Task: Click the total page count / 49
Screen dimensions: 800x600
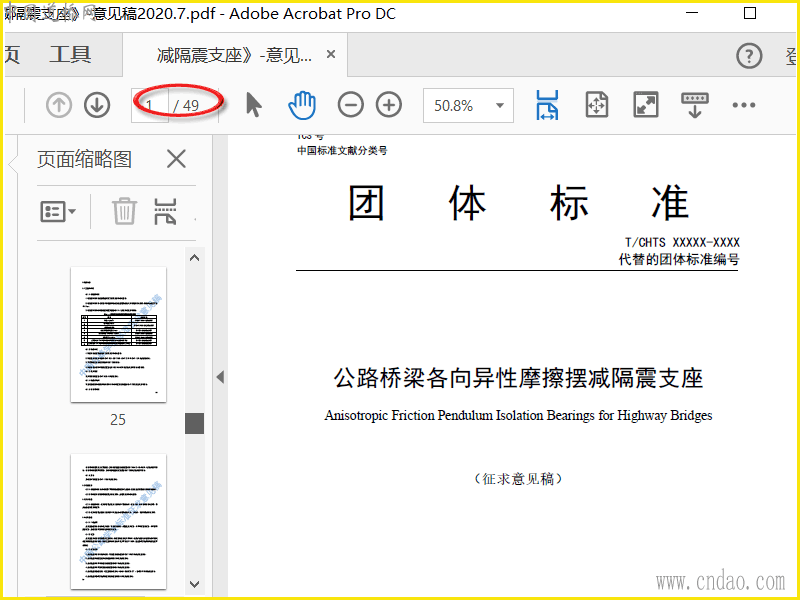Action: 186,106
